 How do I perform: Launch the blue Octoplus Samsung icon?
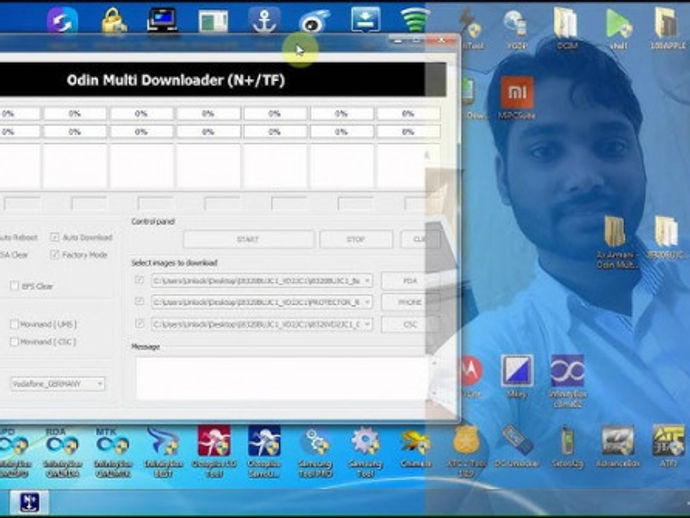coord(264,452)
